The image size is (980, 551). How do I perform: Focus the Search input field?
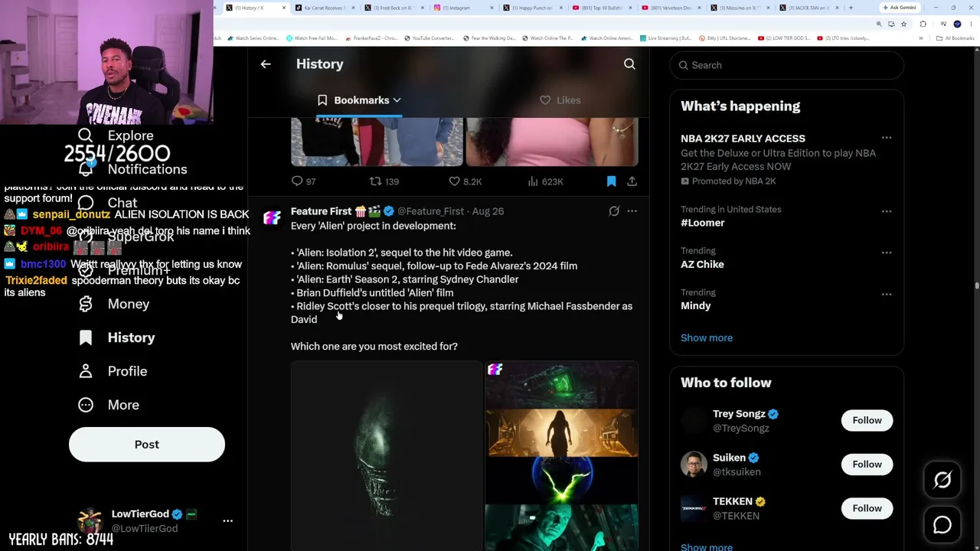pyautogui.click(x=786, y=65)
